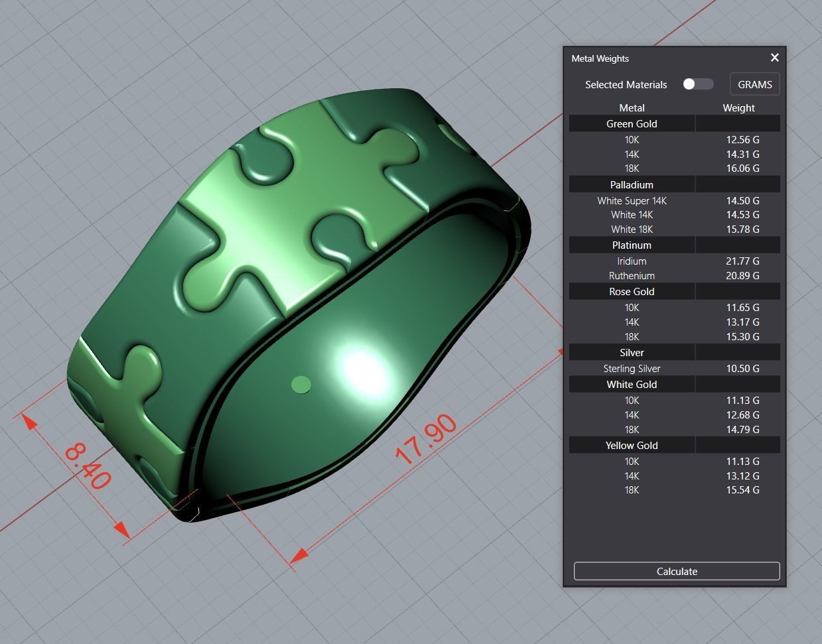The height and width of the screenshot is (644, 822).
Task: Select the White Super 14K row
Action: (x=675, y=200)
